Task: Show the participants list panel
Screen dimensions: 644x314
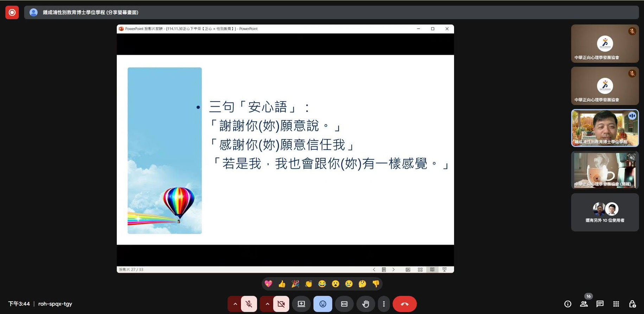Action: point(584,304)
